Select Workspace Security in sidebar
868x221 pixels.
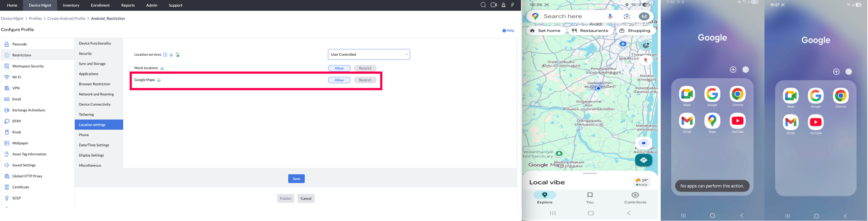pyautogui.click(x=38, y=66)
